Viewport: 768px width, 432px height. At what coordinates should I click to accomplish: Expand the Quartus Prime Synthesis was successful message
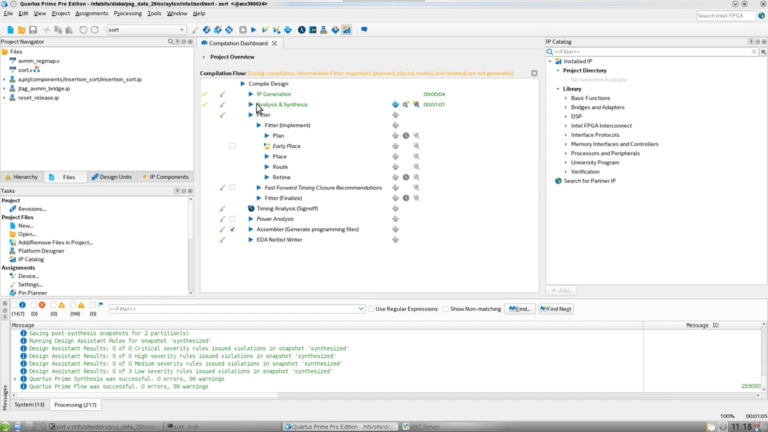[x=15, y=379]
